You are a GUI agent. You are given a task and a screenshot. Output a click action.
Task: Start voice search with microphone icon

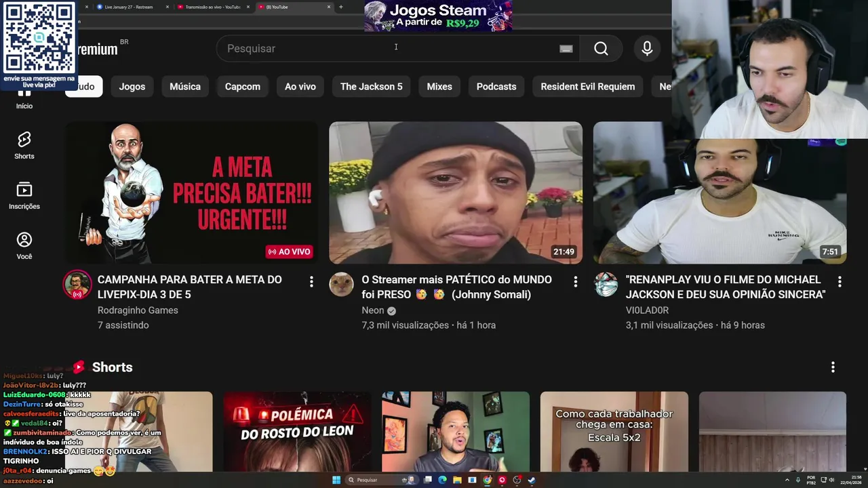click(x=647, y=48)
